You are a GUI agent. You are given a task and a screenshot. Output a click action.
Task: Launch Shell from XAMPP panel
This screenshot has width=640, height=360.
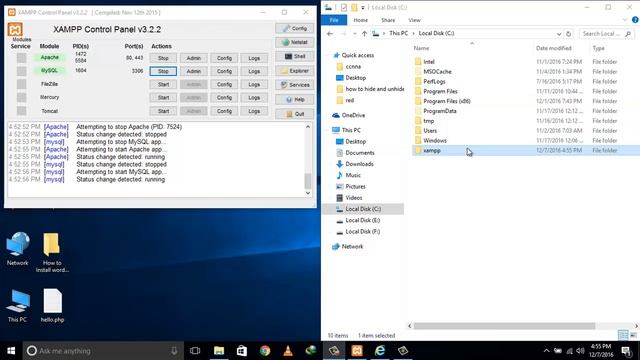pyautogui.click(x=294, y=56)
